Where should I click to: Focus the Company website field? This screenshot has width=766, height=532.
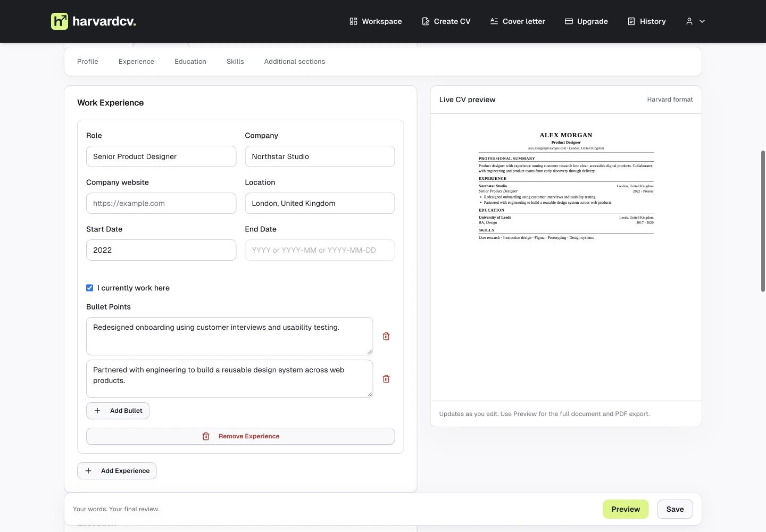tap(161, 203)
